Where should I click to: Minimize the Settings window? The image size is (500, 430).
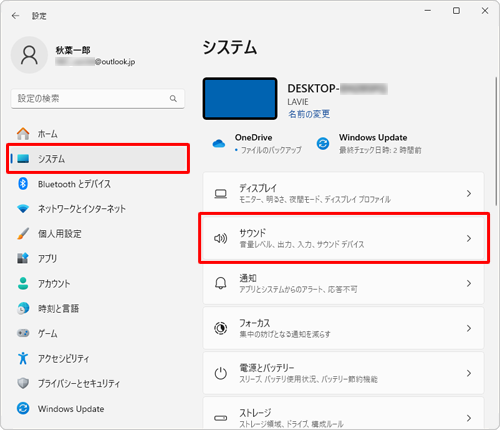(x=428, y=11)
